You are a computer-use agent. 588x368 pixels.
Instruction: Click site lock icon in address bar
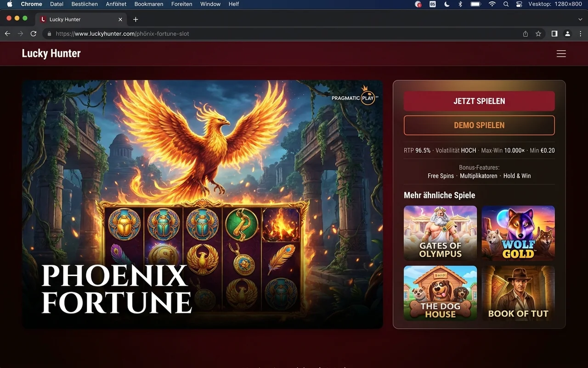(50, 34)
